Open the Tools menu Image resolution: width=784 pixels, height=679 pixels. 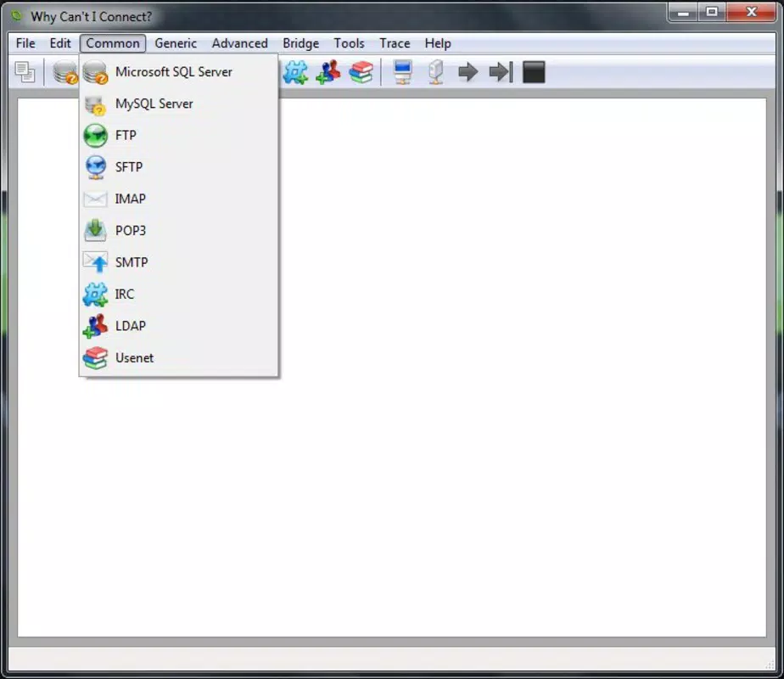pos(349,43)
